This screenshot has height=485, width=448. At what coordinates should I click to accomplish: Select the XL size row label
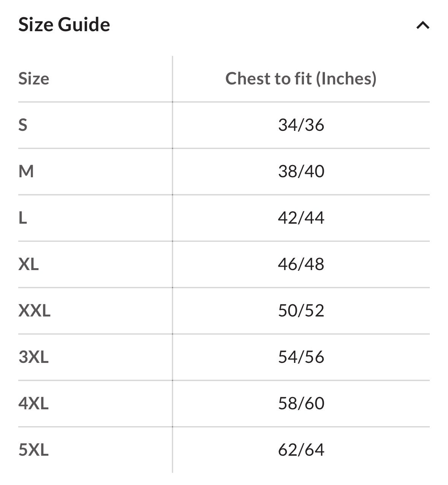(28, 264)
